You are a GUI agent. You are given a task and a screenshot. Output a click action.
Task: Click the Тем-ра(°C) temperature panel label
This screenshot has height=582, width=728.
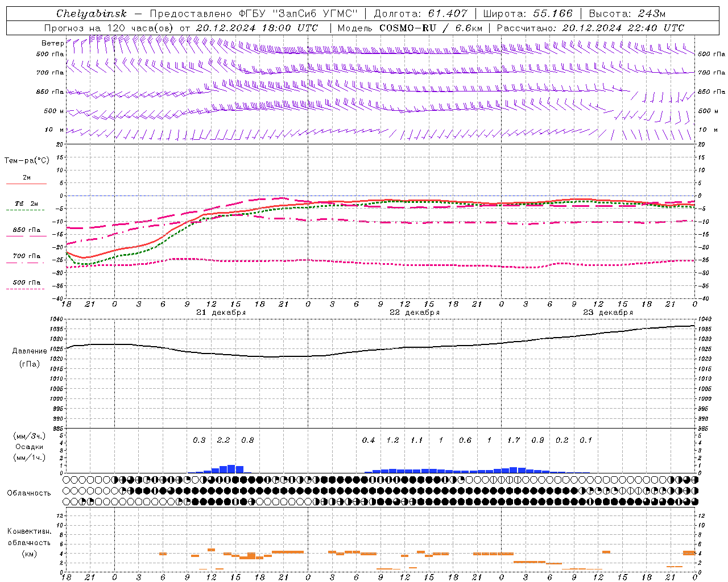click(x=27, y=161)
